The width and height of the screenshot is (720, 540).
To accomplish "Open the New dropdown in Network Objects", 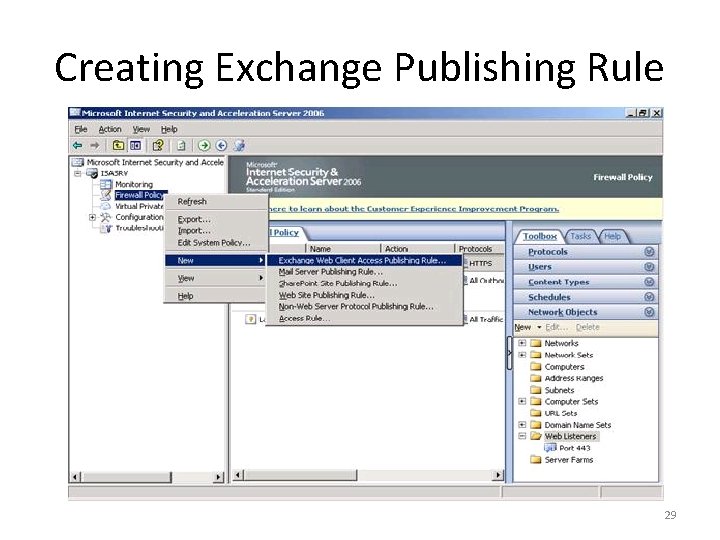I will (x=528, y=327).
